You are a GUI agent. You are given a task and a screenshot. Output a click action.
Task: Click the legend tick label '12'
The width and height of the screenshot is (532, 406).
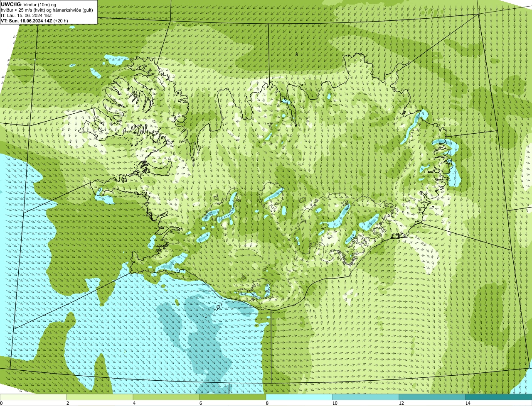pyautogui.click(x=401, y=403)
